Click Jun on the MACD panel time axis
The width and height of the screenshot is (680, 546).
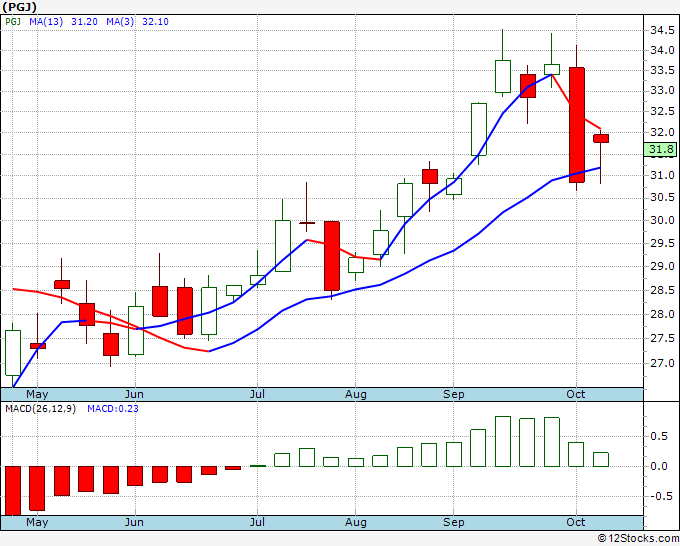point(134,523)
